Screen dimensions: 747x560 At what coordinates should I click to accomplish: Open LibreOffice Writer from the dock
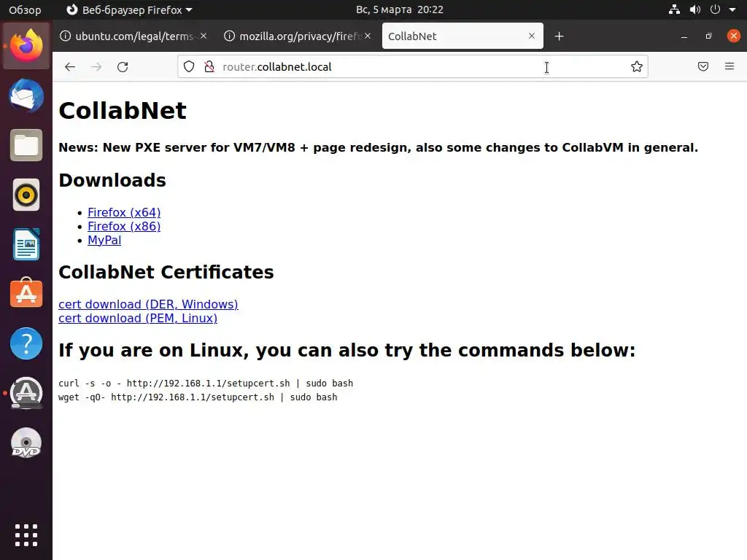click(26, 244)
